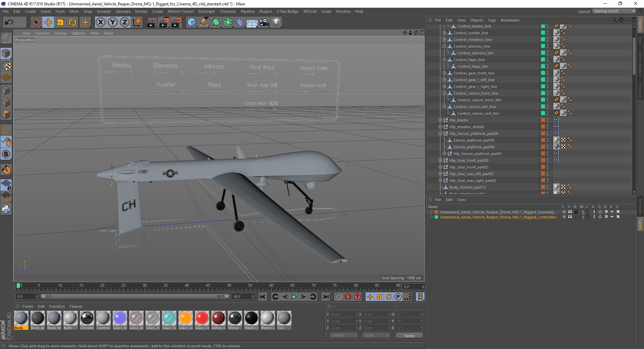This screenshot has height=349, width=644.
Task: Toggle Control_rudder_line editor visibility dots
Action: point(548,33)
